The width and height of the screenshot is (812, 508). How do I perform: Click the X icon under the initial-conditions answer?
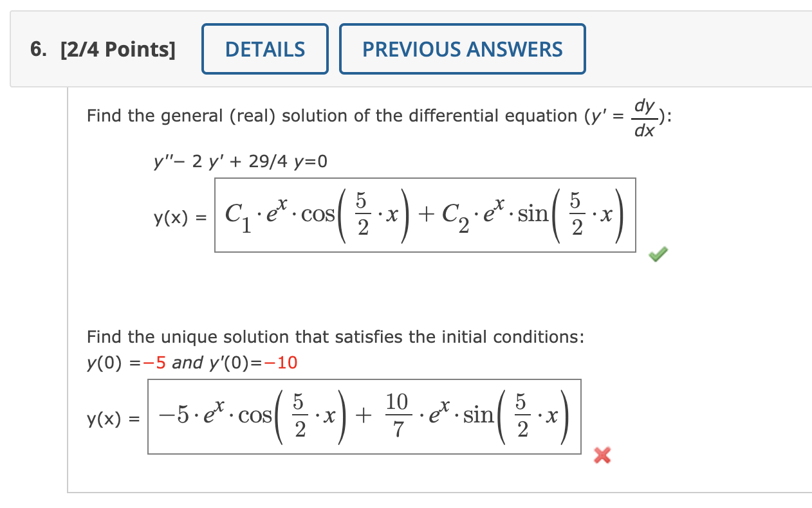[x=602, y=456]
